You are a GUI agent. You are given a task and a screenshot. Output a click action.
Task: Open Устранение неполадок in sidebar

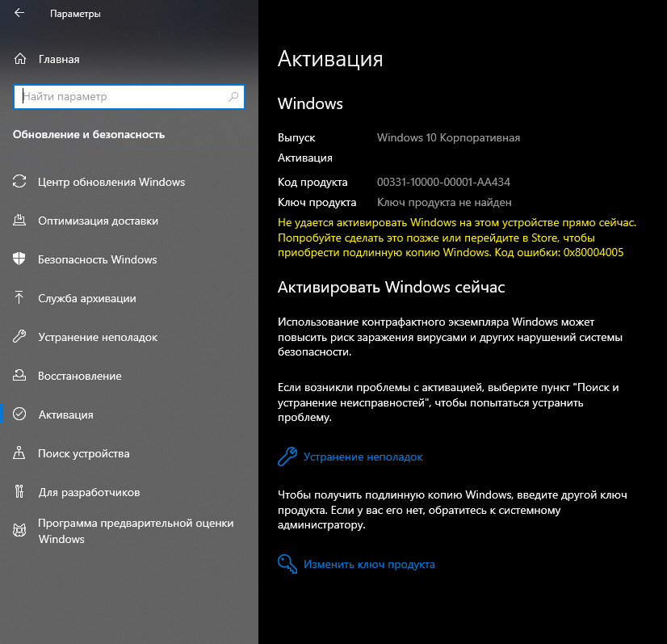pyautogui.click(x=98, y=337)
